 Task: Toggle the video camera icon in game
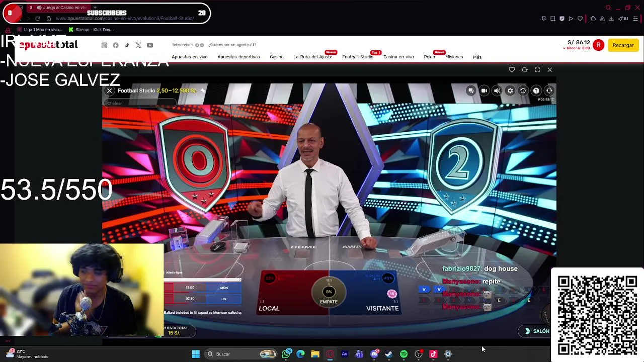coord(484,90)
